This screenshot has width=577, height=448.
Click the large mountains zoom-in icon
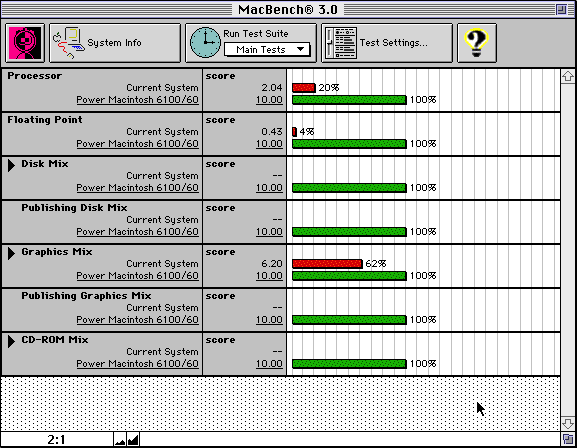pyautogui.click(x=133, y=440)
